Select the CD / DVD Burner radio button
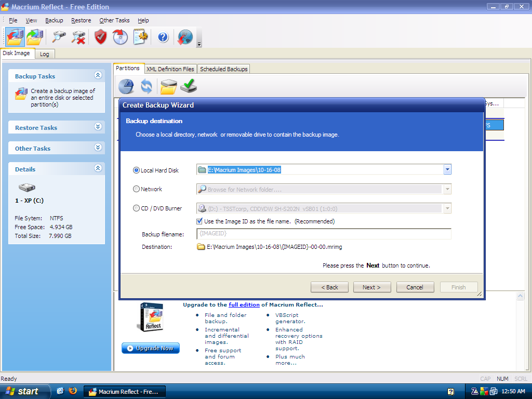The width and height of the screenshot is (532, 399). pyautogui.click(x=137, y=208)
